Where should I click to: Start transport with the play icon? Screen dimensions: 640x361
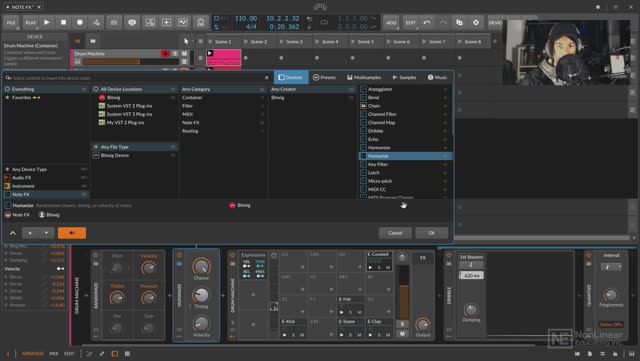pos(47,22)
